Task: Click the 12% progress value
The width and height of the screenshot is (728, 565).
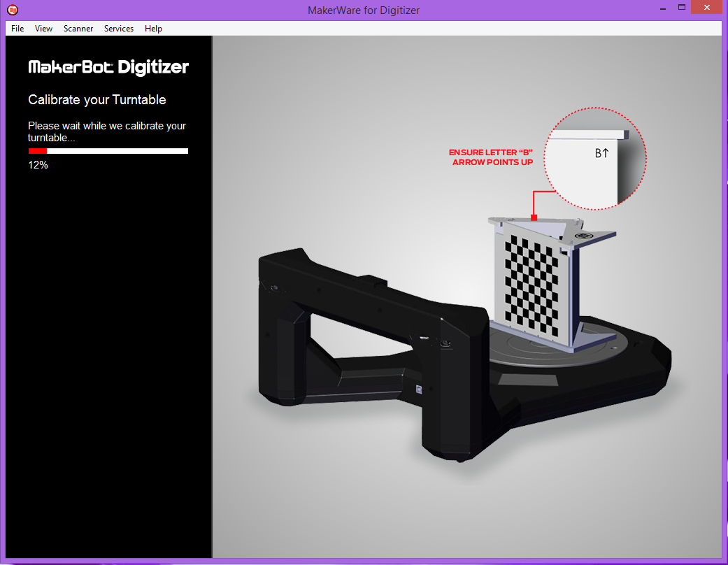Action: click(x=38, y=165)
